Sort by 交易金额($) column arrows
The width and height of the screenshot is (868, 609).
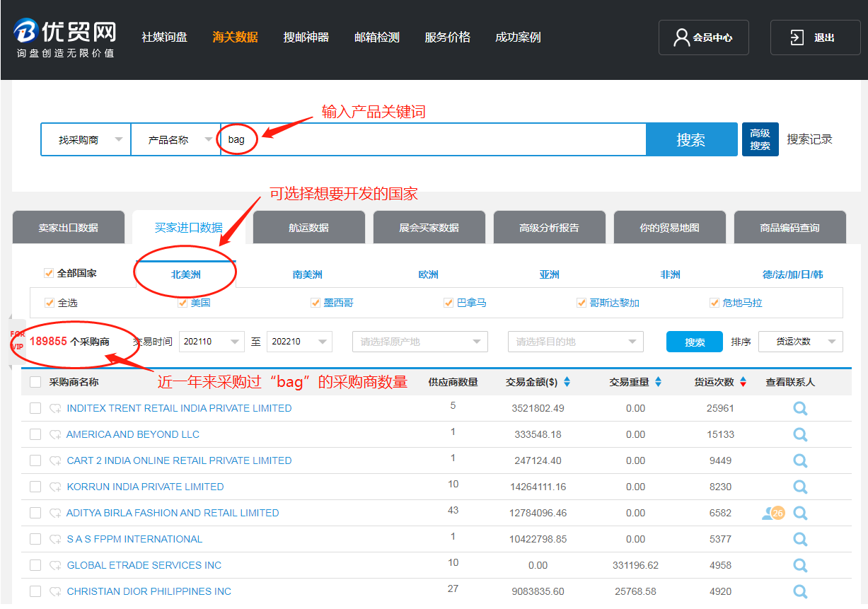[567, 382]
